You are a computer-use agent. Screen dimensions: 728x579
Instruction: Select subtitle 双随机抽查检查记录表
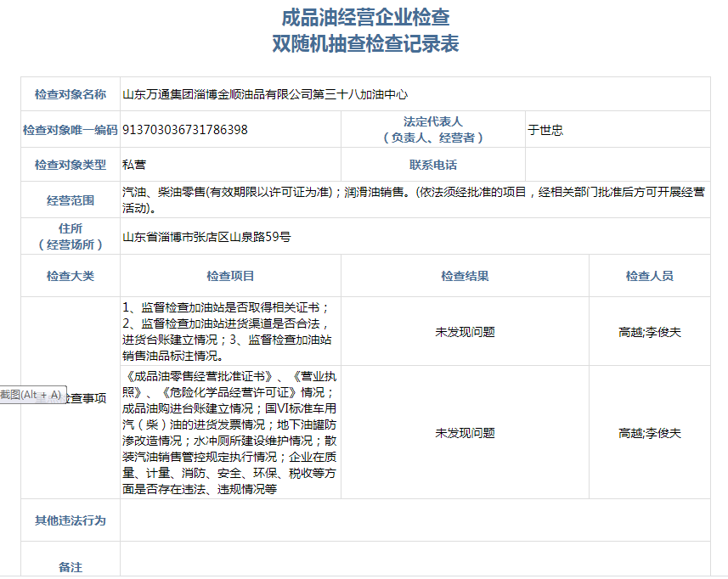tap(365, 43)
